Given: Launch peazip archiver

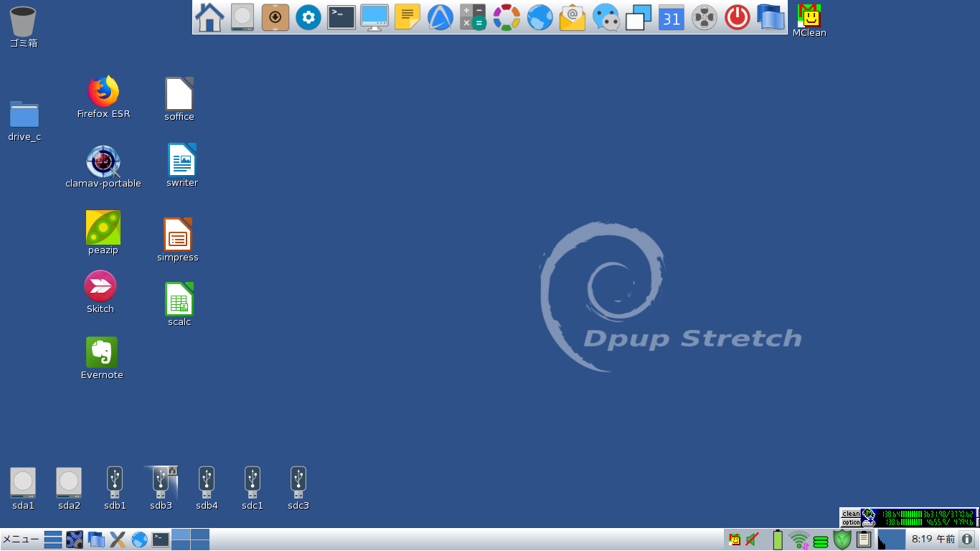Looking at the screenshot, I should tap(103, 233).
